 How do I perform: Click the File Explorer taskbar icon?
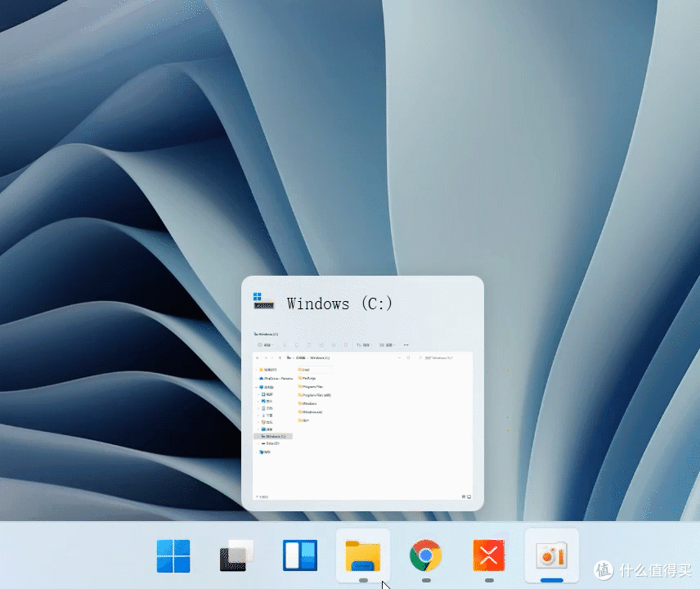pyautogui.click(x=362, y=556)
